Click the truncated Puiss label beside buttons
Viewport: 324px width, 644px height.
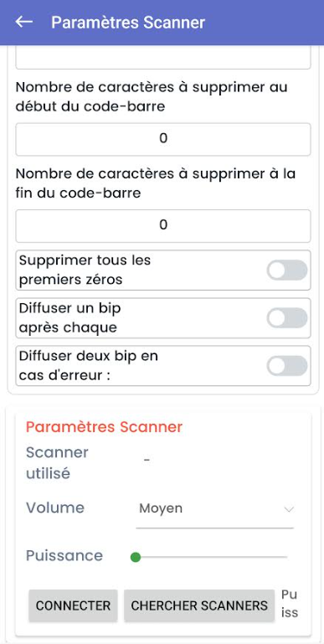(290, 604)
